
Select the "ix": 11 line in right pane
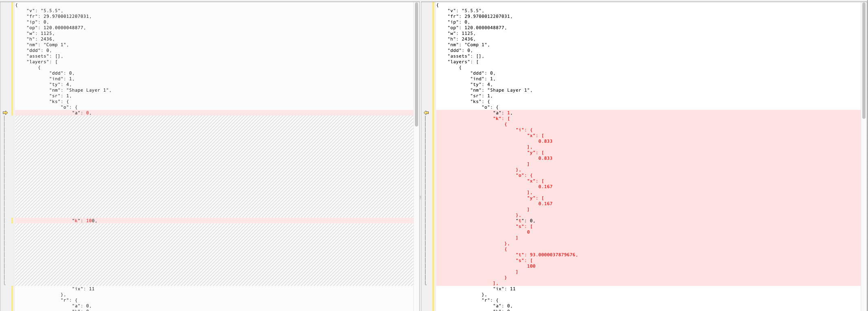click(x=505, y=289)
